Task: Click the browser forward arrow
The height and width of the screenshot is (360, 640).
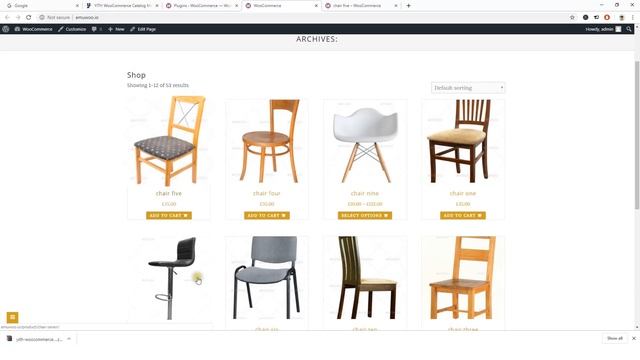Action: [18, 18]
